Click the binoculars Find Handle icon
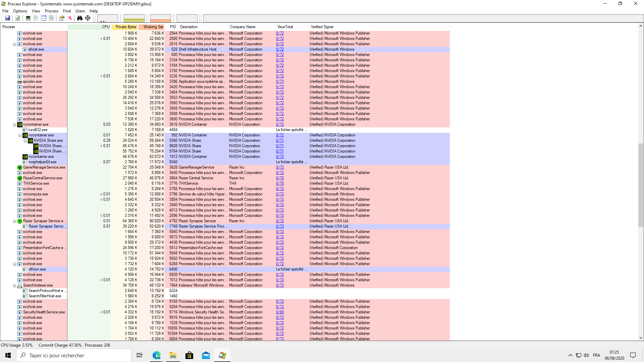This screenshot has height=362, width=644. click(79, 18)
